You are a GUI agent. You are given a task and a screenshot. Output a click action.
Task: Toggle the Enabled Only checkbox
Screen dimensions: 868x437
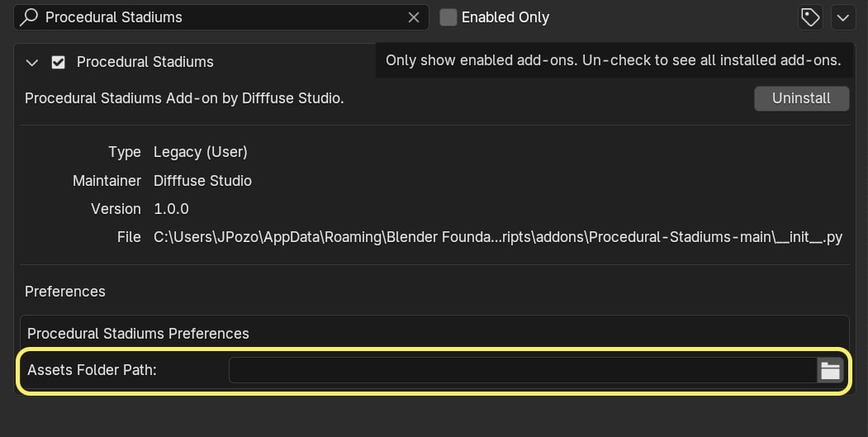[448, 17]
